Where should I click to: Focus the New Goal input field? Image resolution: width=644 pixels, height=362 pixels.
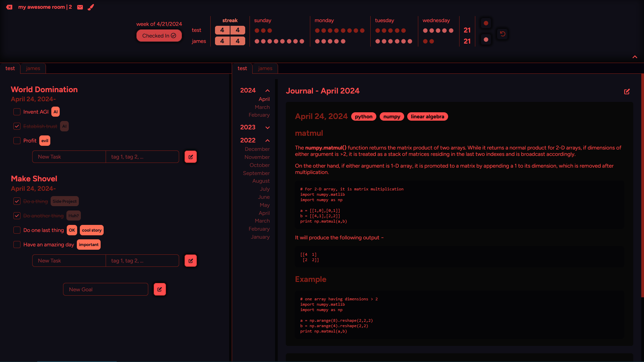[x=105, y=289]
